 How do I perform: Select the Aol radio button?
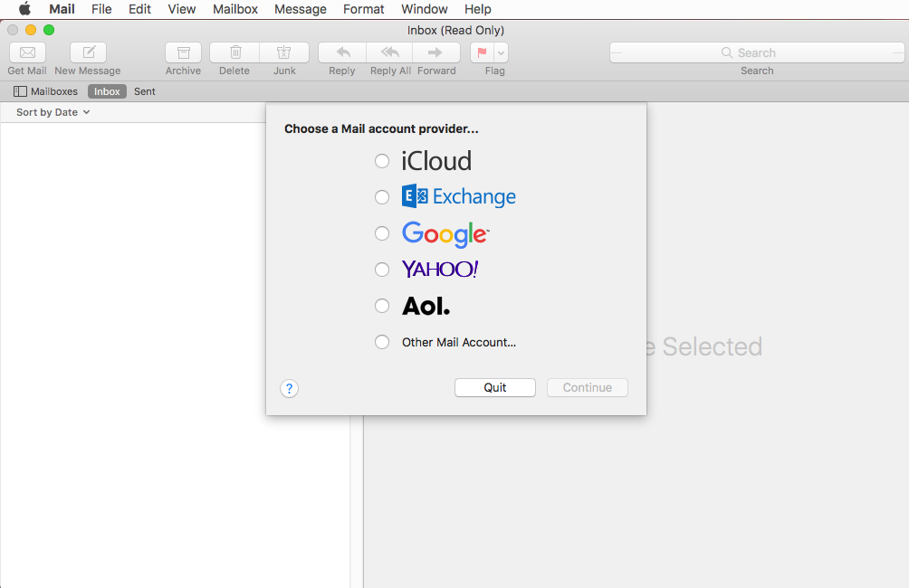(x=382, y=306)
